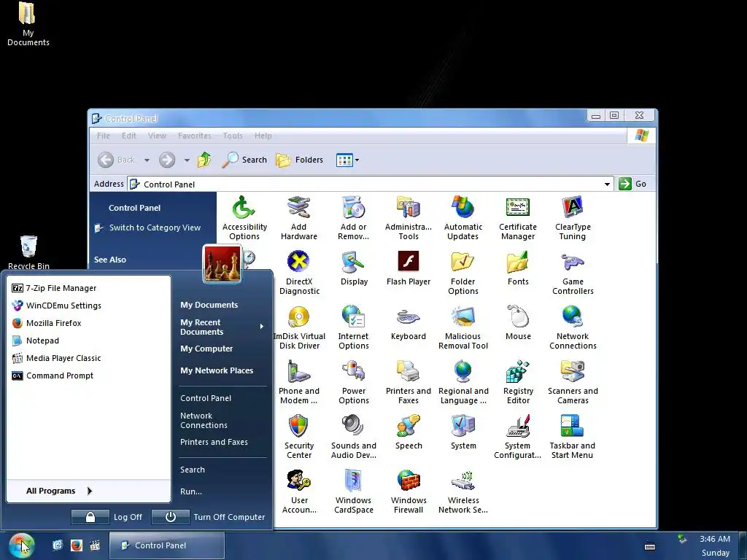The image size is (747, 560).
Task: Open Folder Options applet
Action: point(463,273)
